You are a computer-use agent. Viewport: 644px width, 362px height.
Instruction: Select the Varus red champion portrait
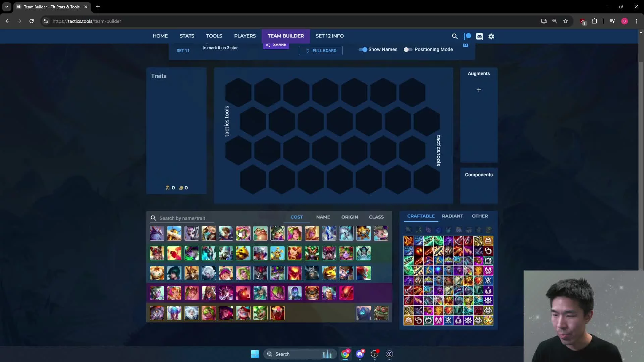pos(346,293)
